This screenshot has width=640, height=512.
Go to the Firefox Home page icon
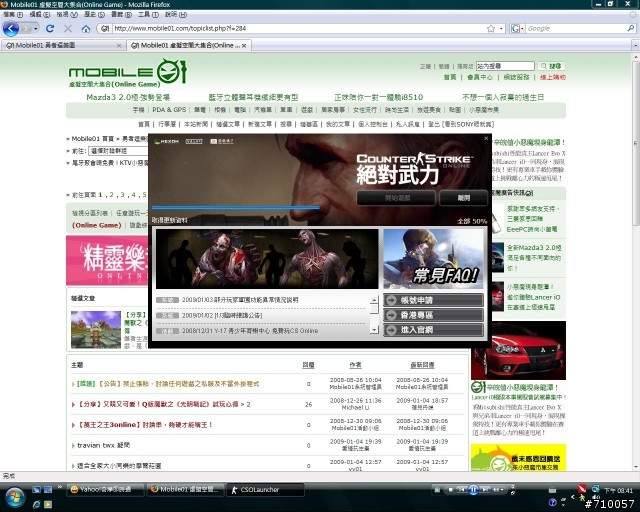pos(86,29)
